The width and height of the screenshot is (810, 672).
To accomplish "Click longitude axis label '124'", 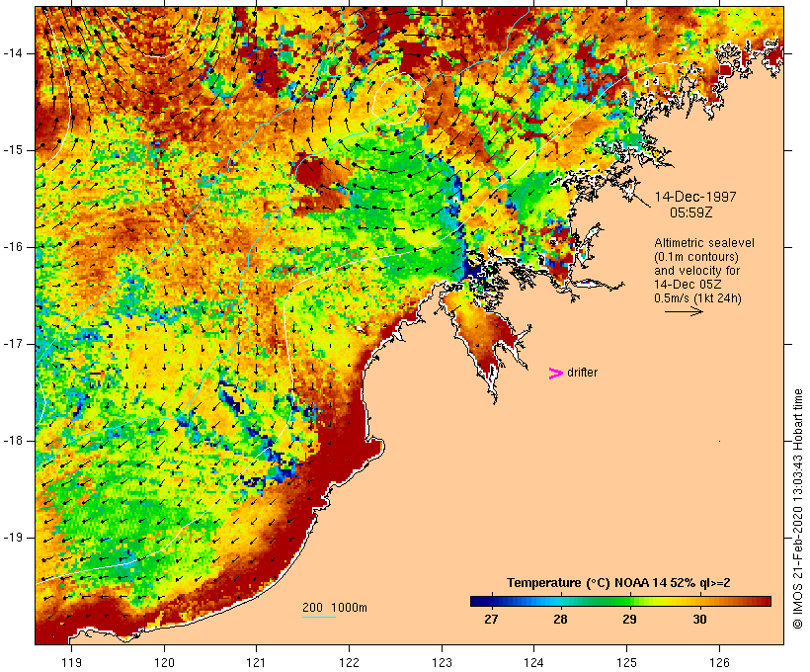I will click(x=534, y=662).
